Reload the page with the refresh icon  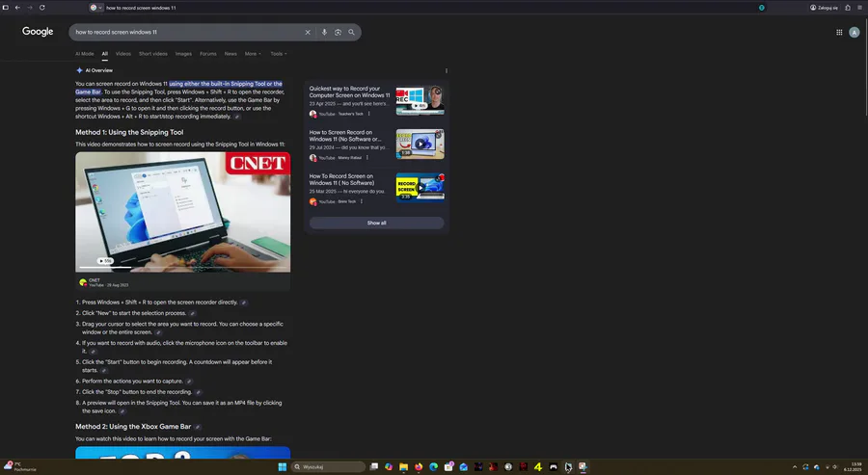tap(42, 8)
